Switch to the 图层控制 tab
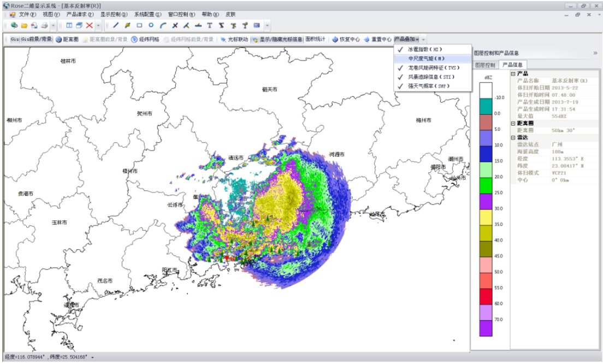The height and width of the screenshot is (364, 603). coord(486,65)
